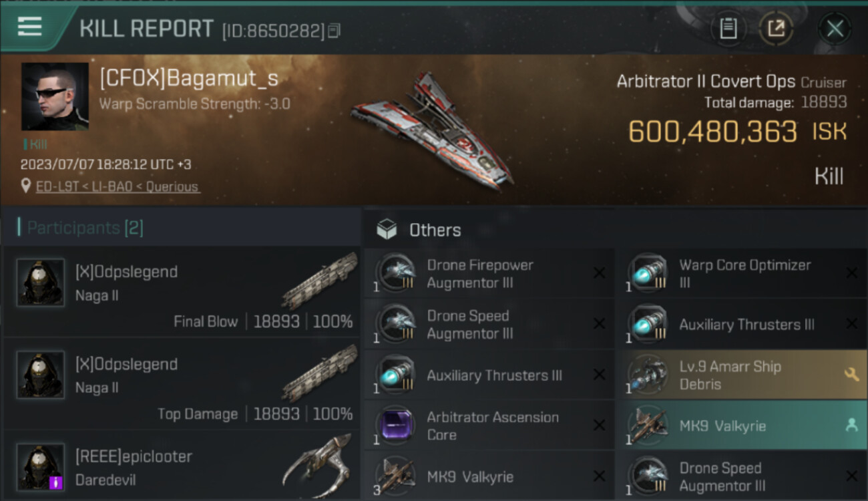Close the kill report window
This screenshot has height=501, width=868.
pos(835,29)
